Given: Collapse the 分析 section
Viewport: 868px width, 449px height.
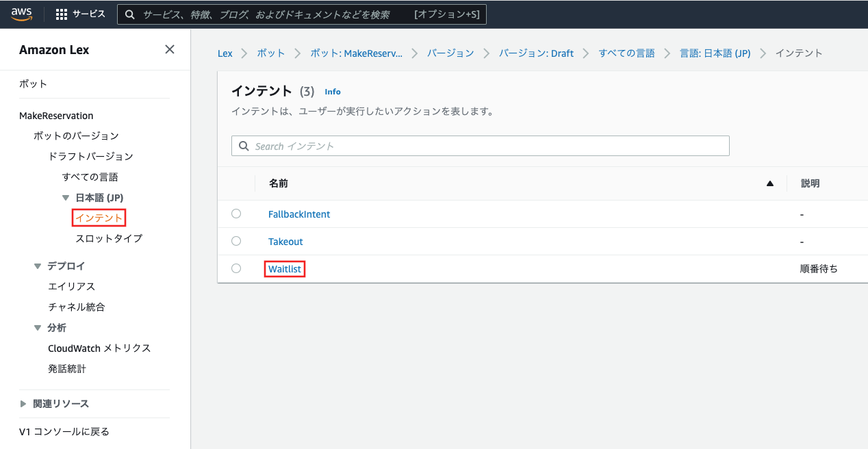Looking at the screenshot, I should pyautogui.click(x=38, y=328).
